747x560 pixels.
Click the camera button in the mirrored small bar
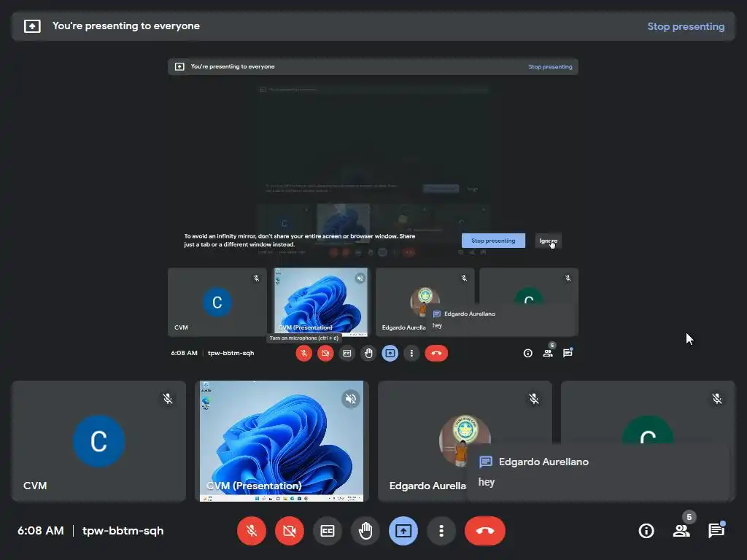pos(325,354)
